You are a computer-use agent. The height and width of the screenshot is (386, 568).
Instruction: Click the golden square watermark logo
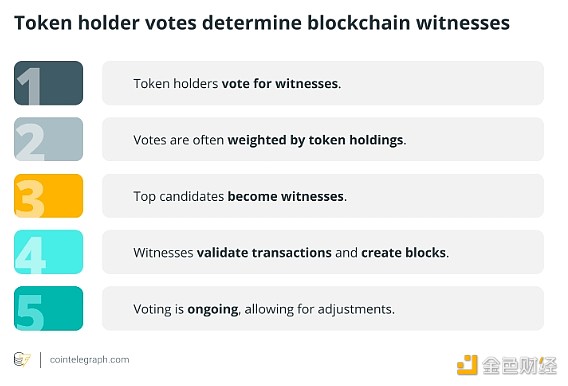pos(467,365)
